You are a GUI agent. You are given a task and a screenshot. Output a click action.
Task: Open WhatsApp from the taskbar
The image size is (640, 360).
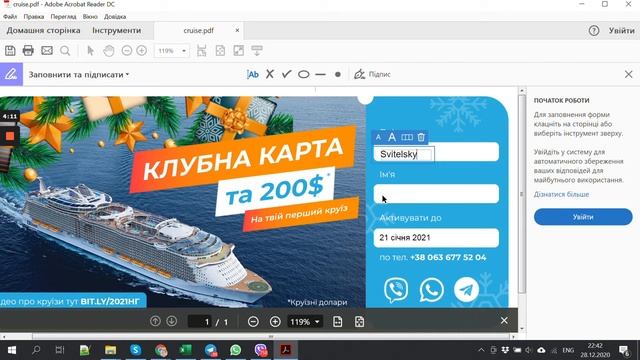tap(236, 350)
